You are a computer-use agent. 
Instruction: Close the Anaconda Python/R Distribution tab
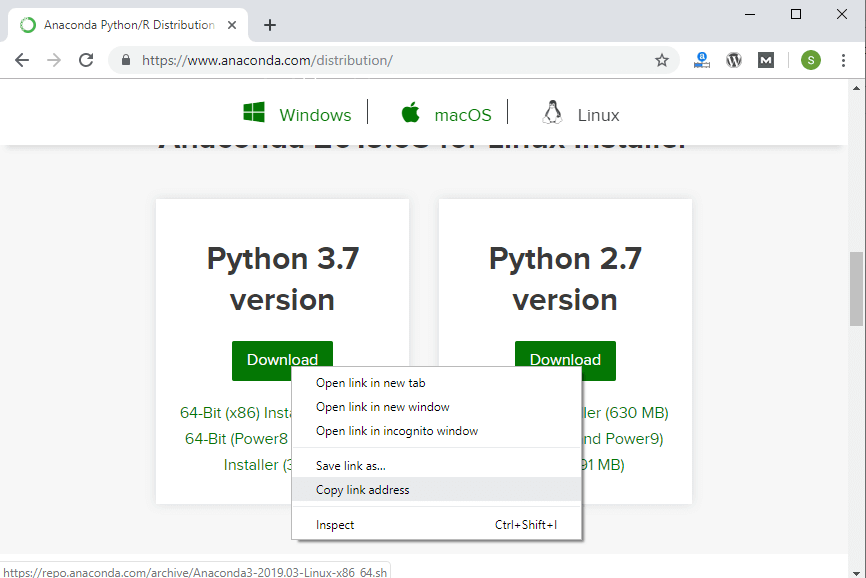[232, 25]
